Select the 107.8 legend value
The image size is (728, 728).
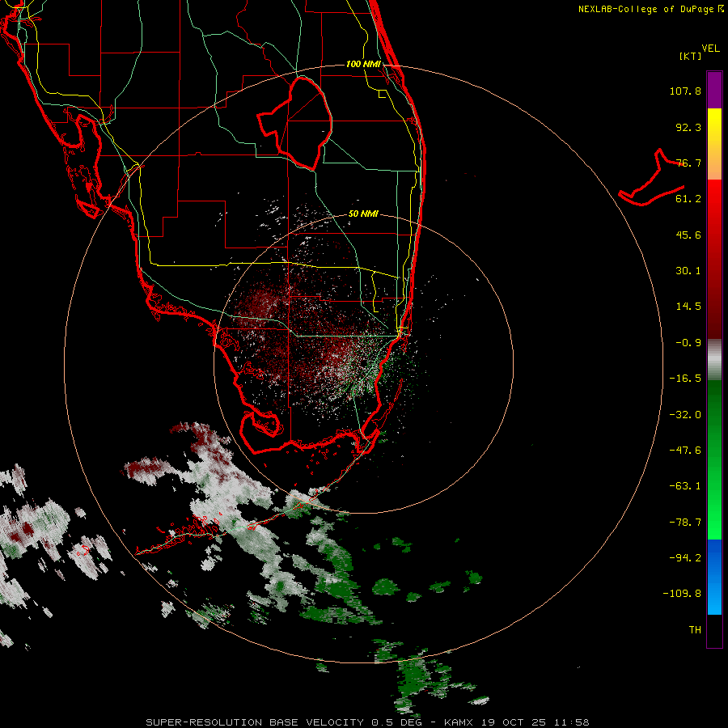coord(685,91)
